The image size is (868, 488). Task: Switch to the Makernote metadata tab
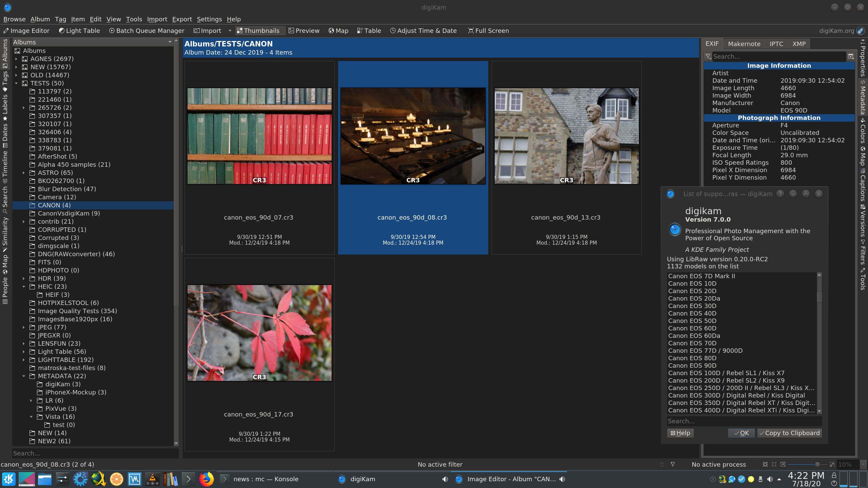click(x=744, y=44)
